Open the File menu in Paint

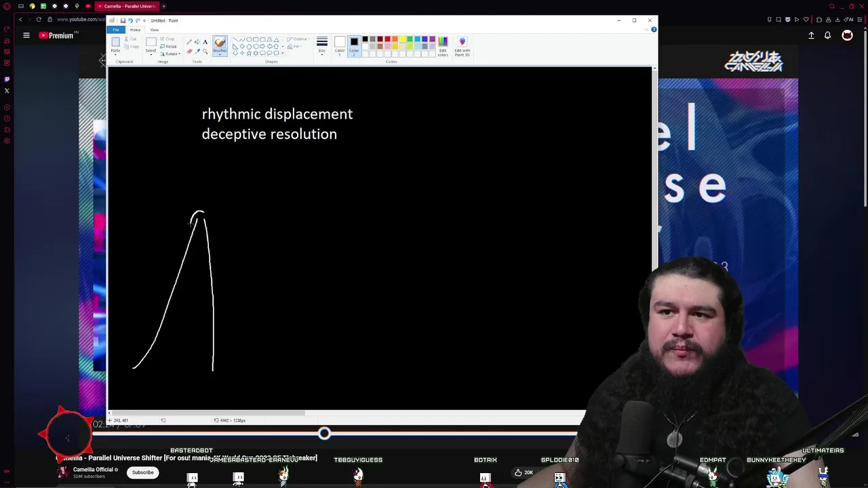(116, 30)
